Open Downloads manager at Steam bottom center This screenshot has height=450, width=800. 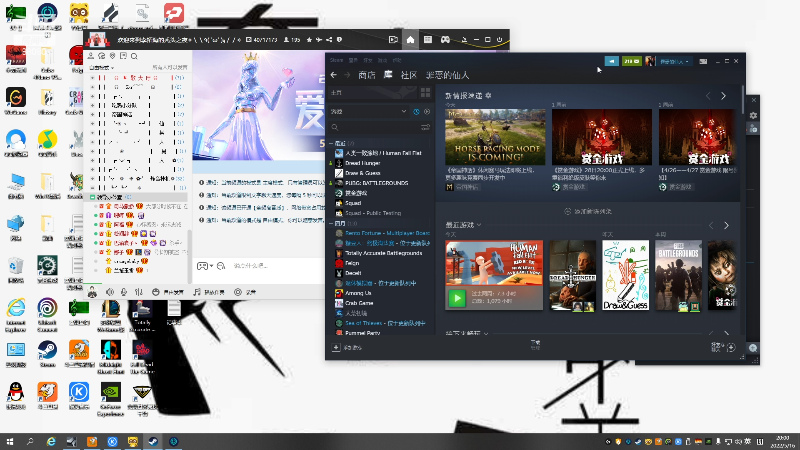tap(535, 345)
